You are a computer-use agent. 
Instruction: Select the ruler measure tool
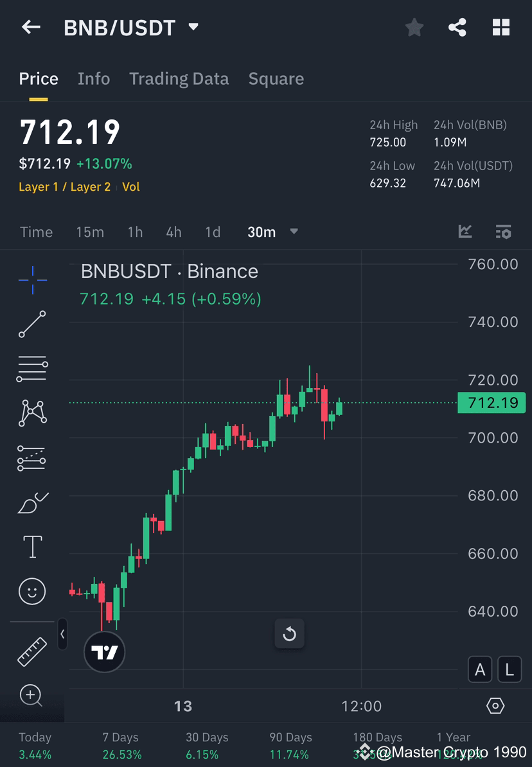[x=32, y=651]
